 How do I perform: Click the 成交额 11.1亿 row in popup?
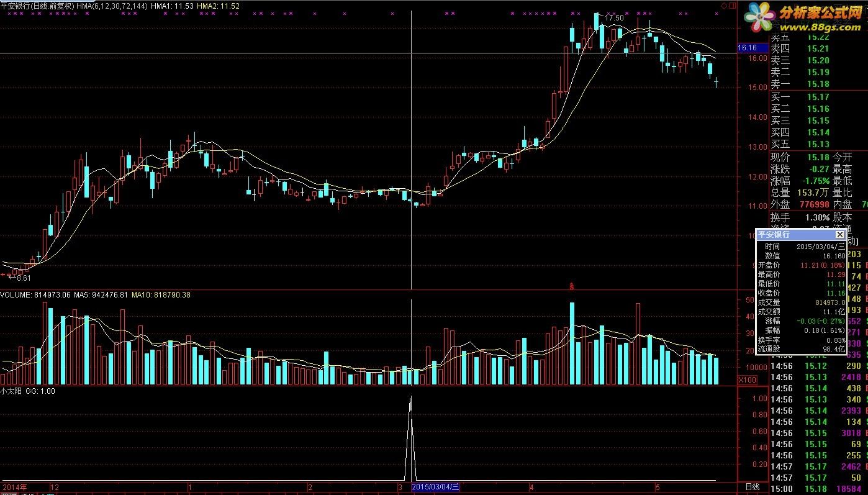pyautogui.click(x=802, y=312)
